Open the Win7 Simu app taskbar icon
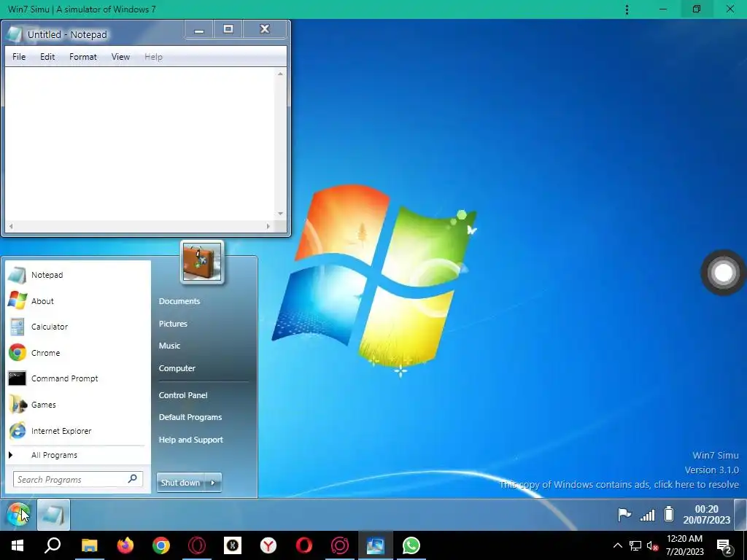 click(x=376, y=545)
